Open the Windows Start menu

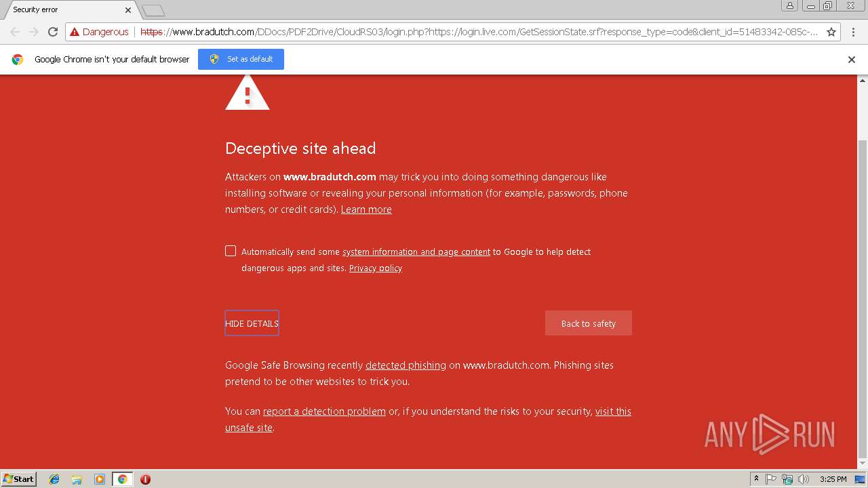tap(19, 479)
